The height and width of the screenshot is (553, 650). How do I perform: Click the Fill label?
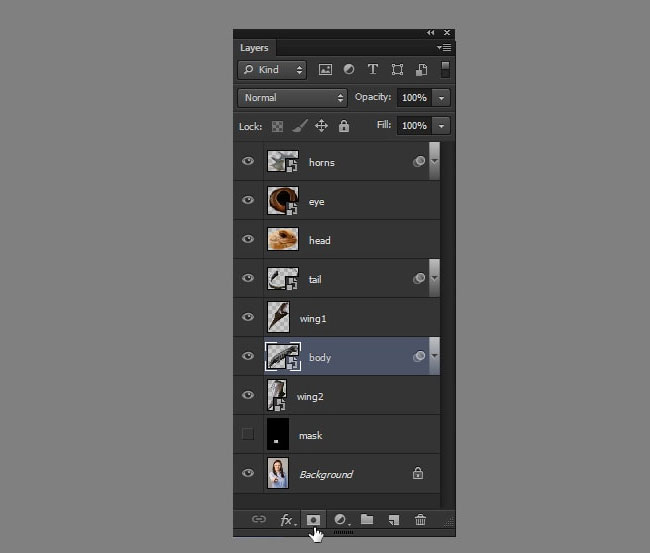coord(384,125)
